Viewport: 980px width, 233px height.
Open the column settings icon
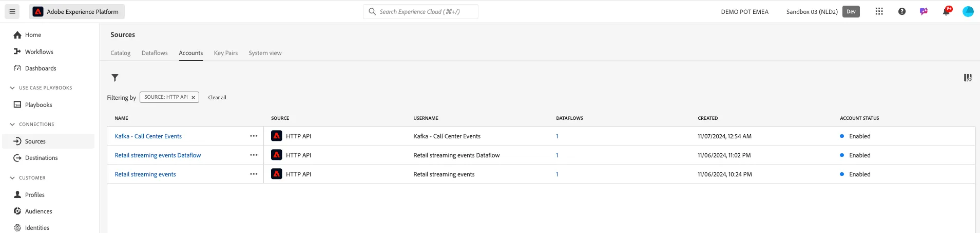click(x=968, y=78)
